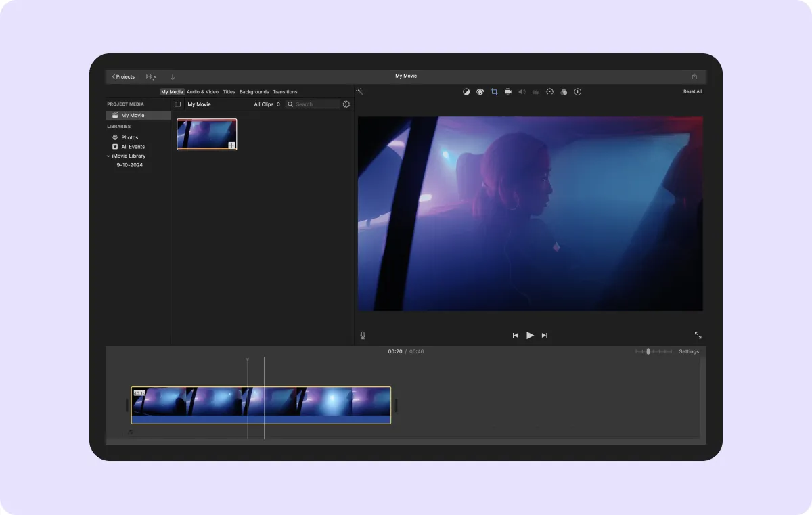
Task: Open browser settings gear next to Search
Action: pyautogui.click(x=346, y=104)
